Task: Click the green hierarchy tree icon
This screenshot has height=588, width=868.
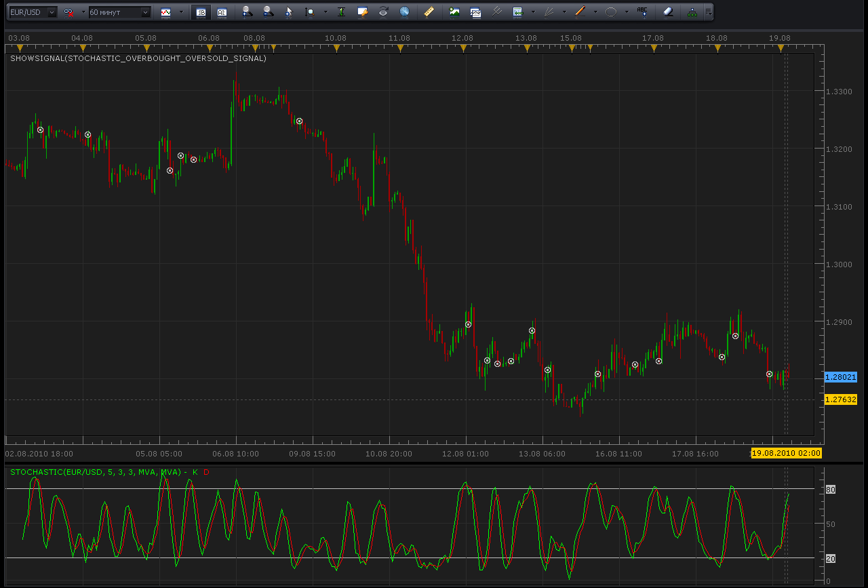Action: click(692, 12)
